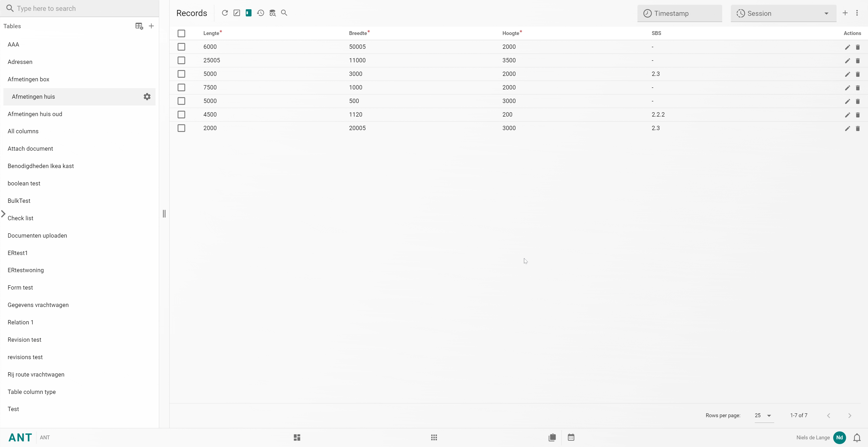Image resolution: width=868 pixels, height=447 pixels.
Task: Open settings gear for Afmetingen huis
Action: pyautogui.click(x=147, y=97)
